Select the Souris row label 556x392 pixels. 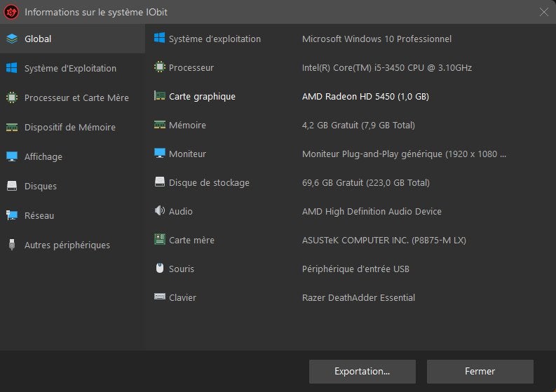[182, 269]
